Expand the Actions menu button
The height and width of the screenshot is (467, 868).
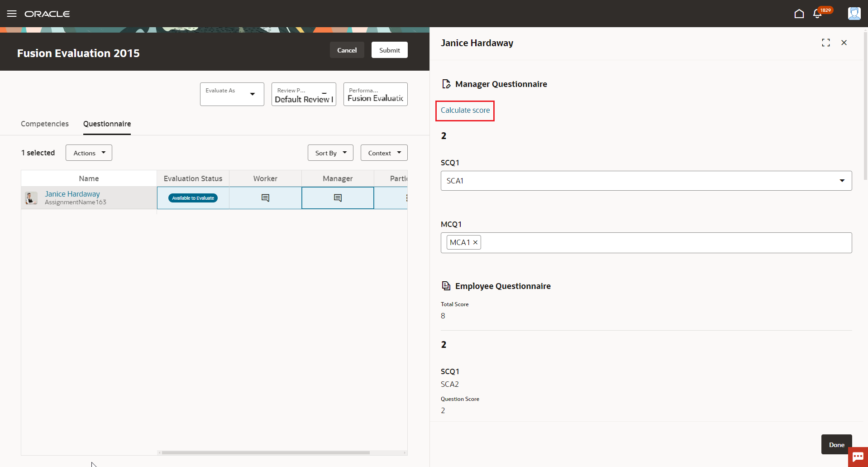[89, 153]
